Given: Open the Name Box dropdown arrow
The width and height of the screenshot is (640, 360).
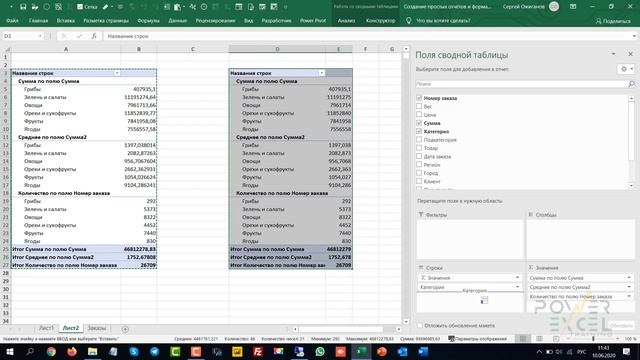Looking at the screenshot, I should tap(40, 36).
